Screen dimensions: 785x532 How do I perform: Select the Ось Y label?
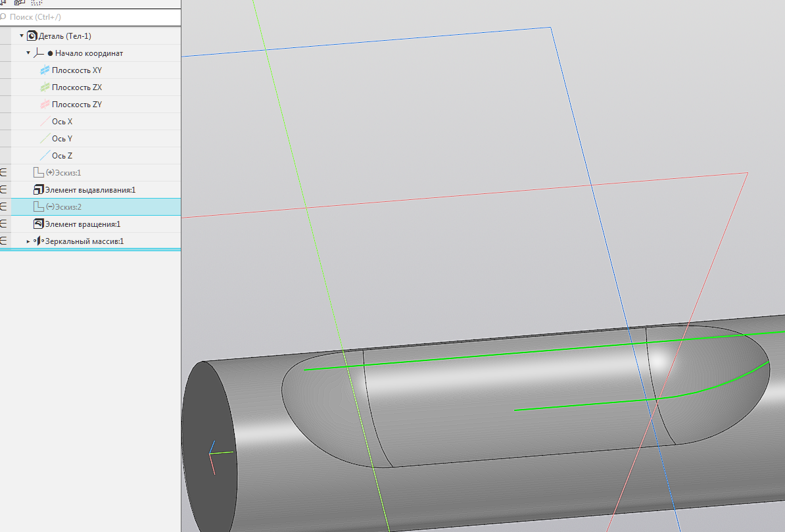(62, 138)
